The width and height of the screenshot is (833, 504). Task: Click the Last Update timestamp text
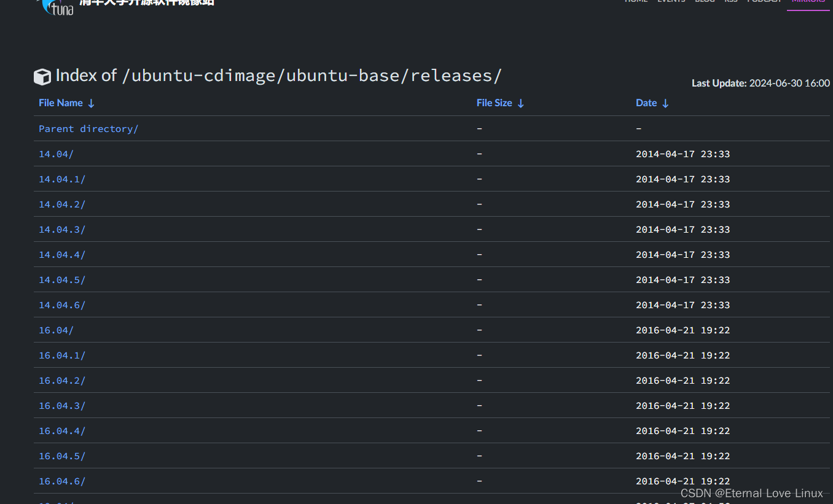(x=761, y=83)
